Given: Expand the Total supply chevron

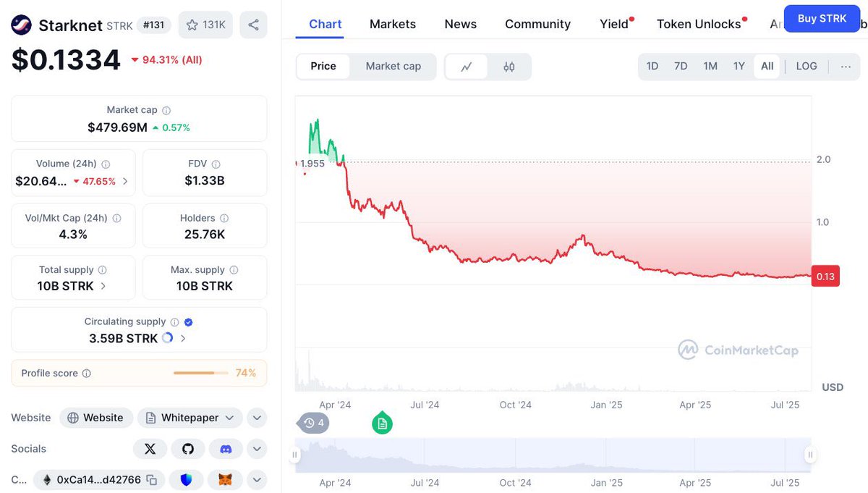Looking at the screenshot, I should (103, 286).
